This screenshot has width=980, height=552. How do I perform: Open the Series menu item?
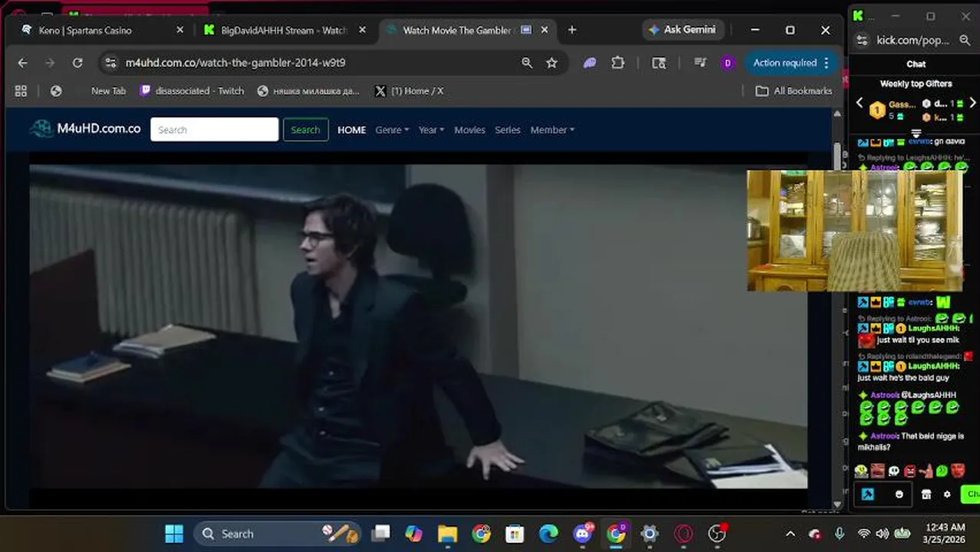[508, 130]
